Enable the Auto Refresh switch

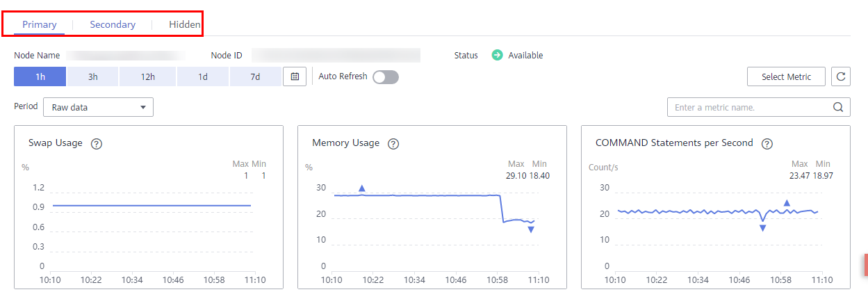[x=386, y=77]
